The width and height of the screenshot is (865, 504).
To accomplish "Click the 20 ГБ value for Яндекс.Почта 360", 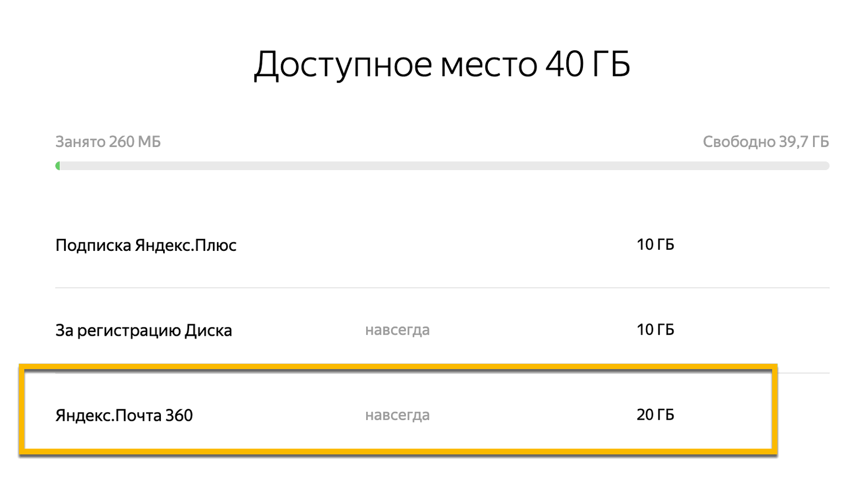I will click(657, 413).
